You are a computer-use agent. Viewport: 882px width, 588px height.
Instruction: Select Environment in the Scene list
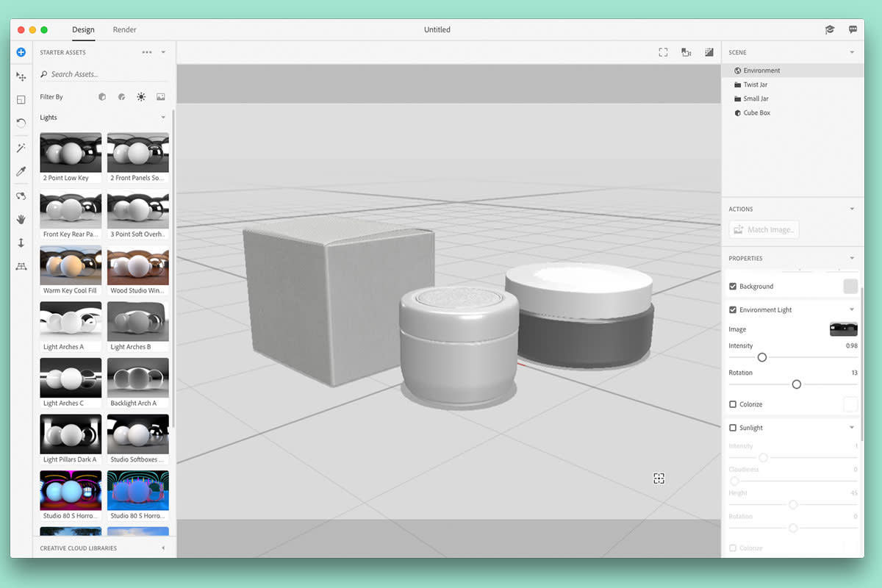click(x=792, y=71)
